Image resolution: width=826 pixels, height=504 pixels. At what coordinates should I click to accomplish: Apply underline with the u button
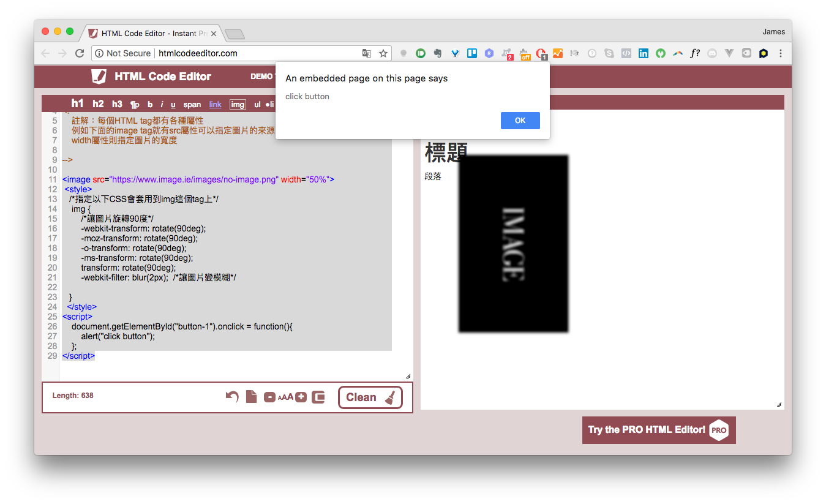[173, 105]
